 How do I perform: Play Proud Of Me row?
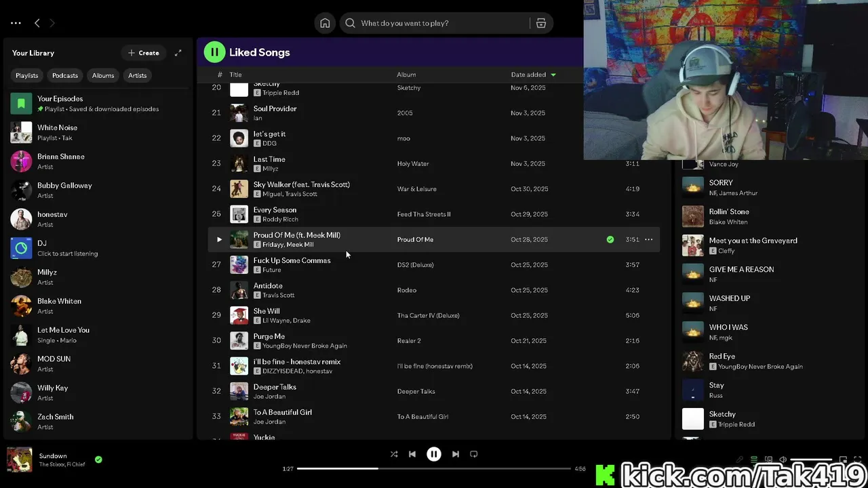tap(219, 239)
